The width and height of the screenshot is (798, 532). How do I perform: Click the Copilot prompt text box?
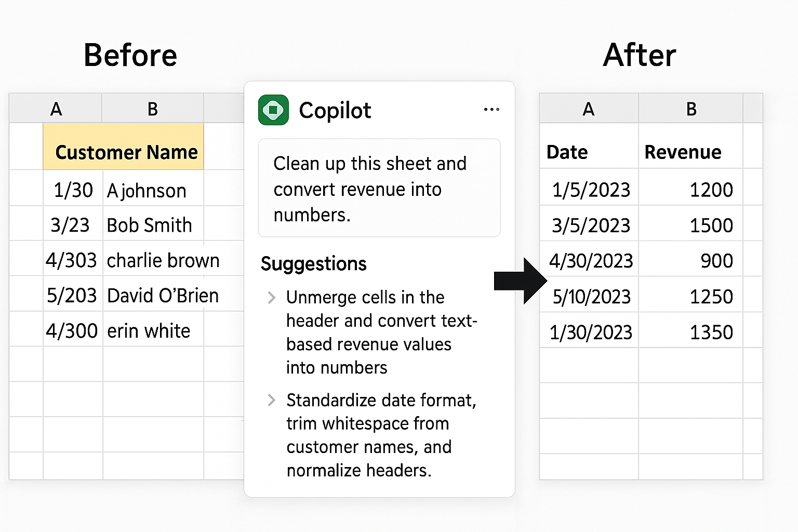(x=379, y=188)
